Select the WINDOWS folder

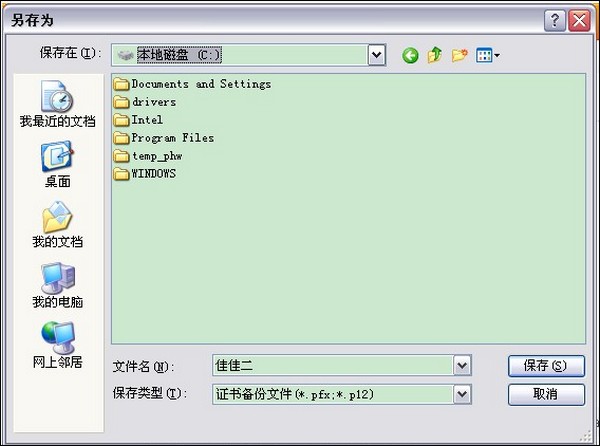153,173
